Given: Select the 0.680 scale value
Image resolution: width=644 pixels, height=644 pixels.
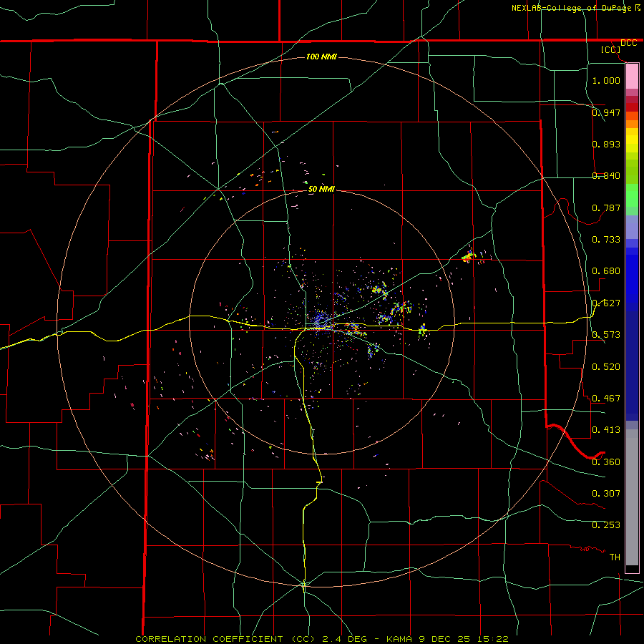Looking at the screenshot, I should tap(606, 270).
